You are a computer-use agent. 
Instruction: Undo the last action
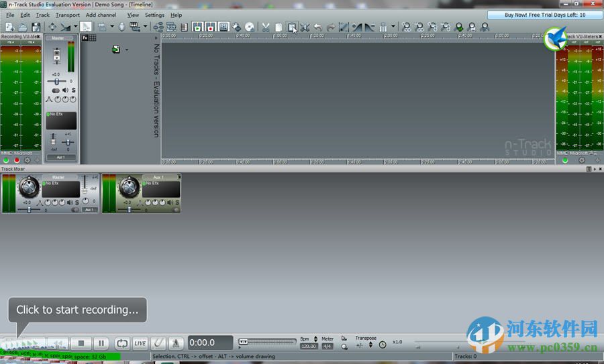(x=318, y=27)
